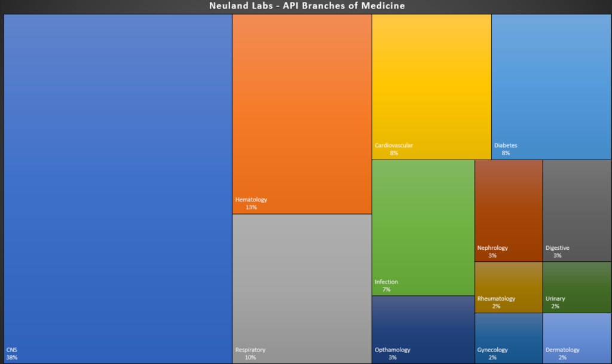The width and height of the screenshot is (612, 364).
Task: Select the chart title Neuland Labs text
Action: 307,6
